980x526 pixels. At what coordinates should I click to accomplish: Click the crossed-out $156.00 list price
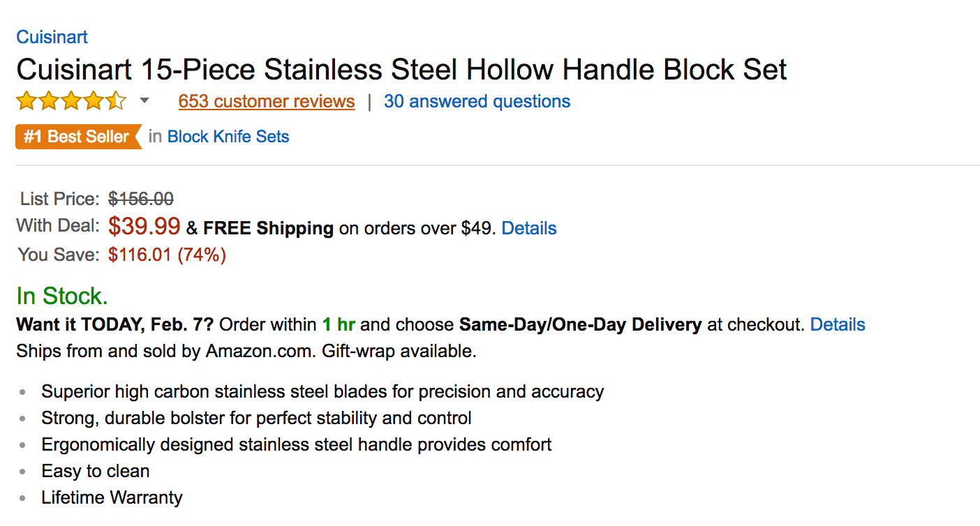[141, 200]
